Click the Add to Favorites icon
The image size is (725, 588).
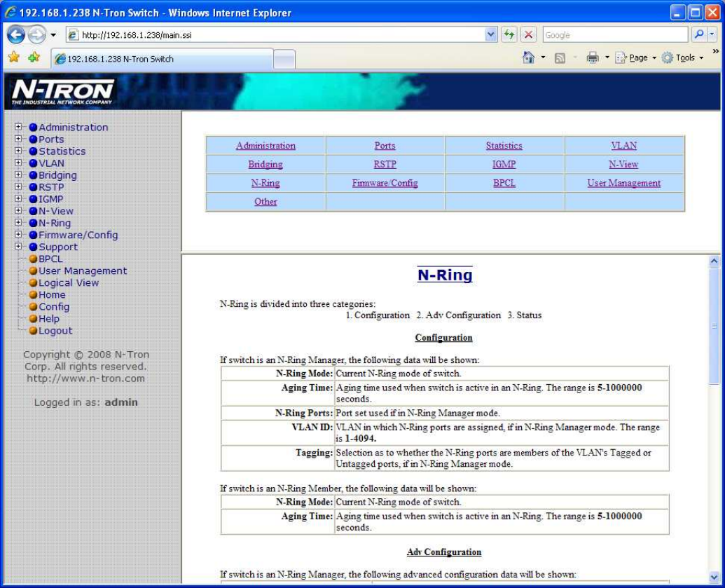pyautogui.click(x=34, y=57)
